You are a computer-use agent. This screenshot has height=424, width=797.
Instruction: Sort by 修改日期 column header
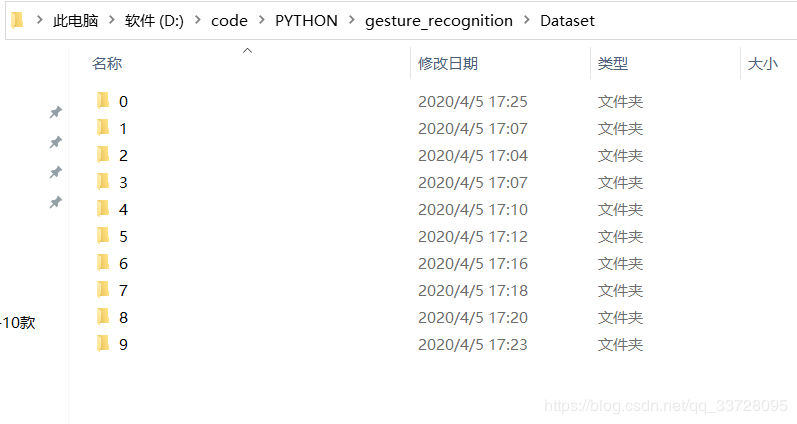point(447,64)
